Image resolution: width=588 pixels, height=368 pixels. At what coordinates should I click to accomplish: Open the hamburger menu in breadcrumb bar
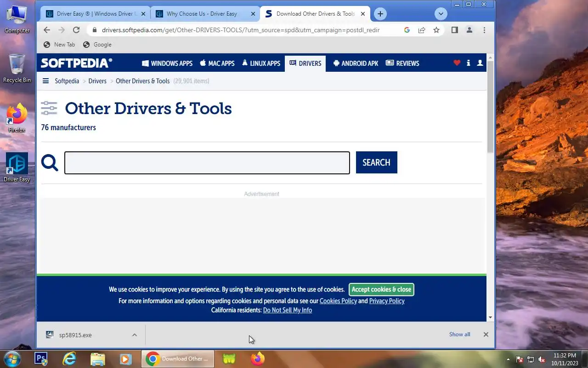pyautogui.click(x=45, y=81)
